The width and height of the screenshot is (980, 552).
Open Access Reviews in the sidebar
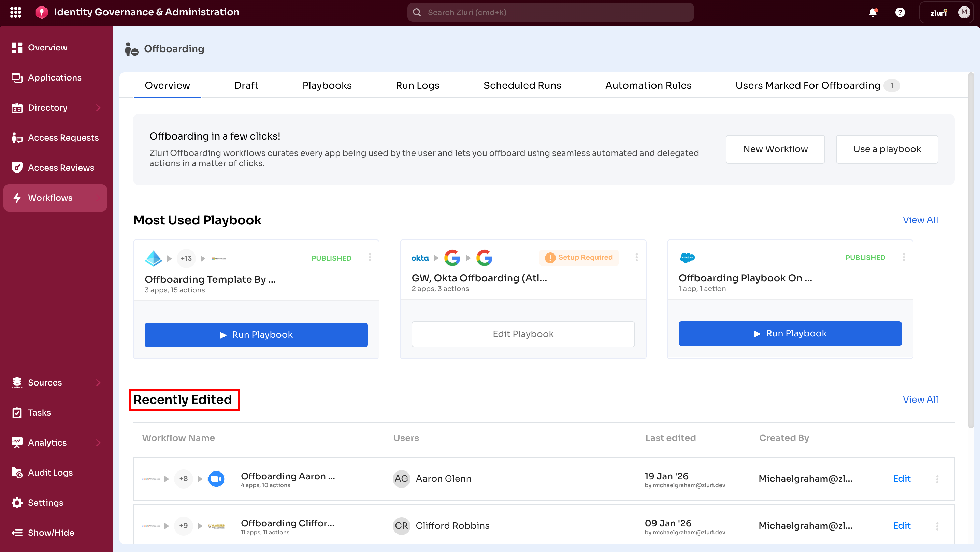(x=61, y=168)
